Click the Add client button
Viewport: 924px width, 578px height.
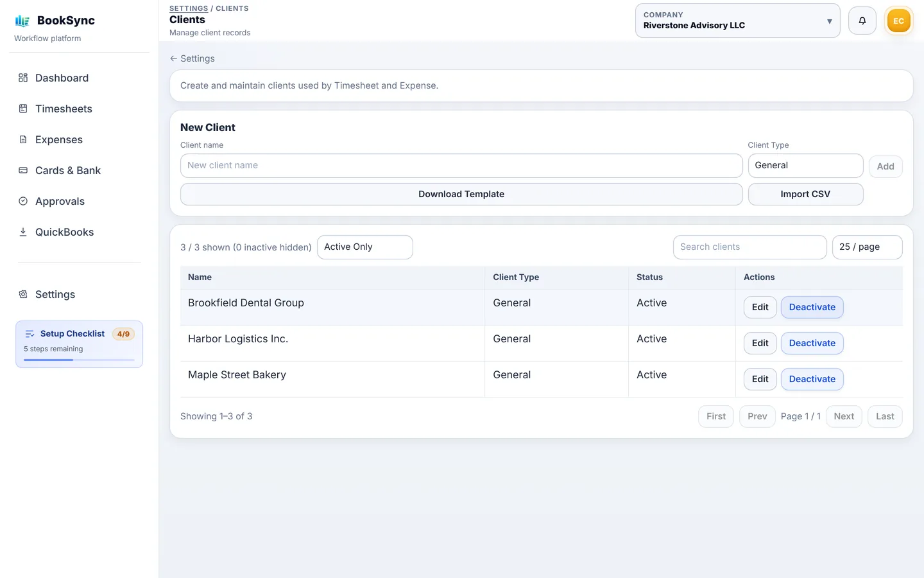886,166
